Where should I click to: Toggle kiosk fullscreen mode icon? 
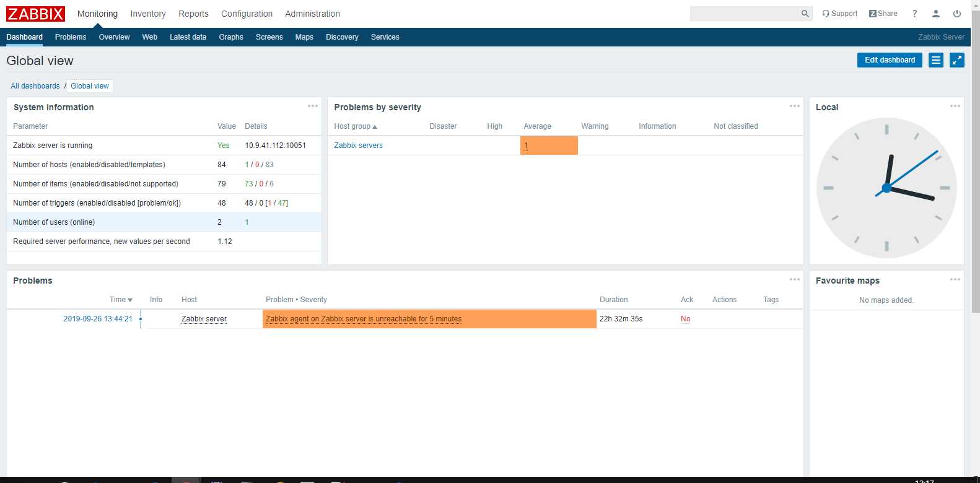click(x=957, y=60)
